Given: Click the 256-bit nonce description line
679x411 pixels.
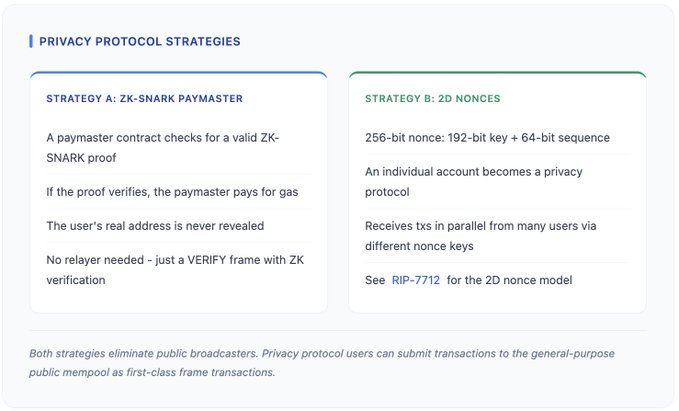Looking at the screenshot, I should [488, 137].
